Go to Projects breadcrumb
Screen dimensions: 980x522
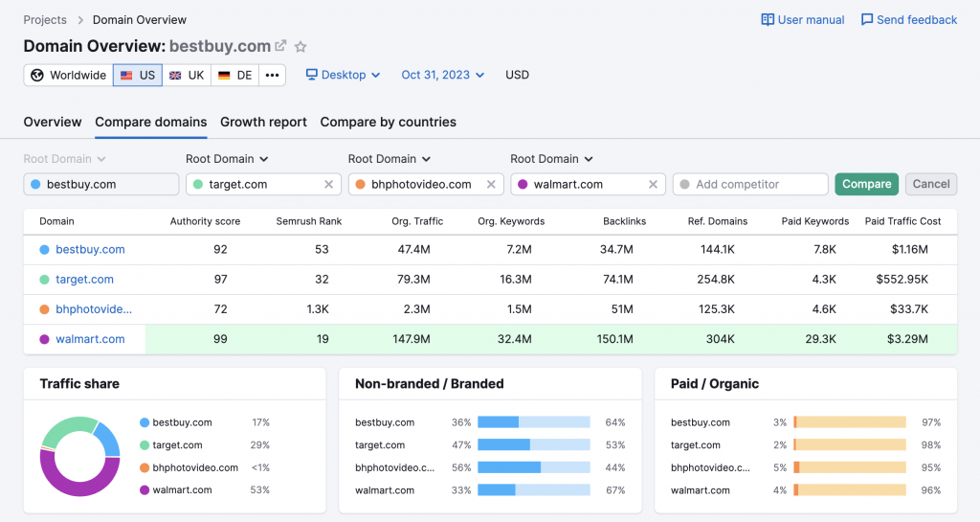pos(45,20)
